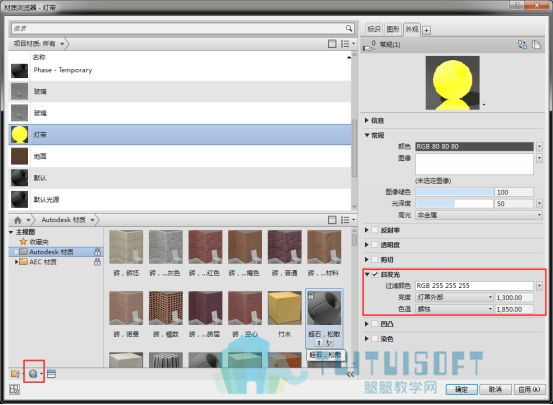Click the duplicate asset icon
Screen dimensions: 553x405
(536, 45)
